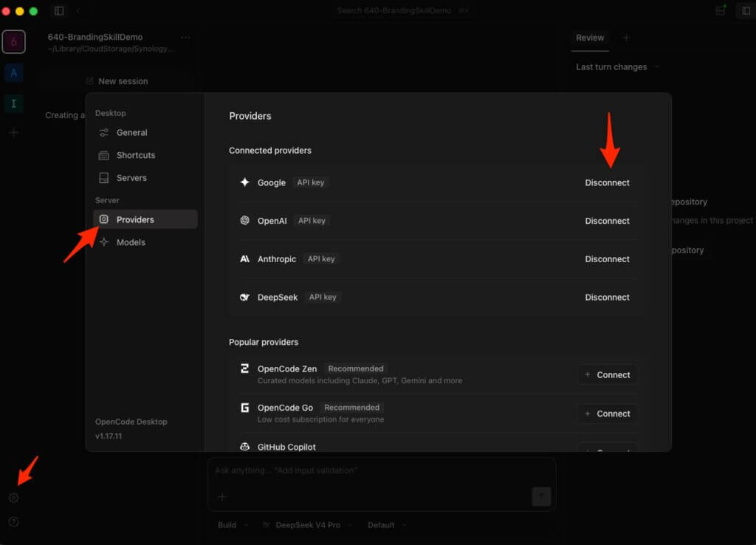Viewport: 756px width, 545px height.
Task: Click the General sliders icon
Action: tap(103, 133)
